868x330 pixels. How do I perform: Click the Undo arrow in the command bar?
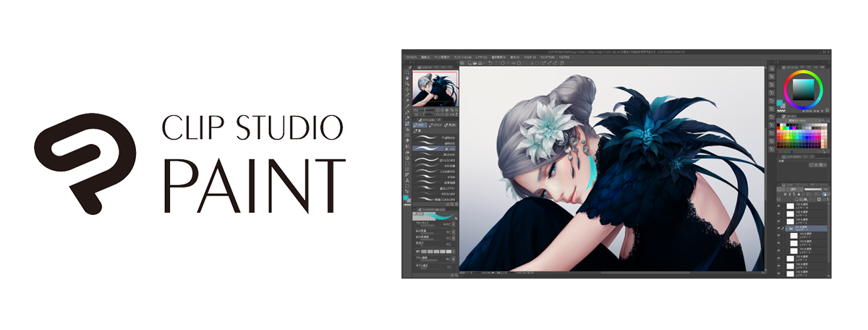(x=490, y=63)
